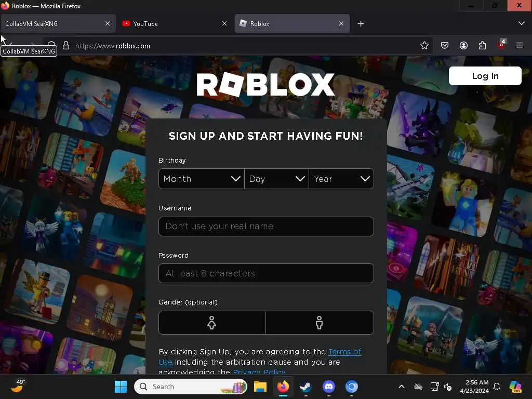Click the Log In button
This screenshot has height=399, width=532.
click(x=485, y=76)
